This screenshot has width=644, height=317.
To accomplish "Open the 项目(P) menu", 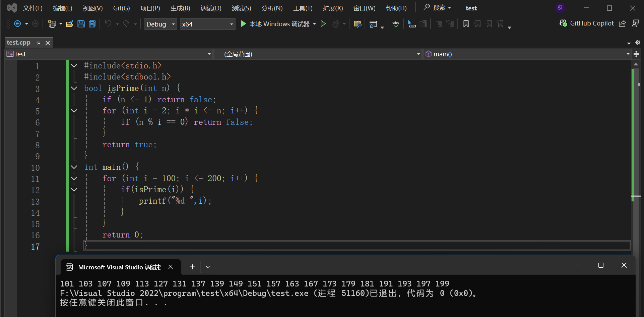I will (150, 8).
